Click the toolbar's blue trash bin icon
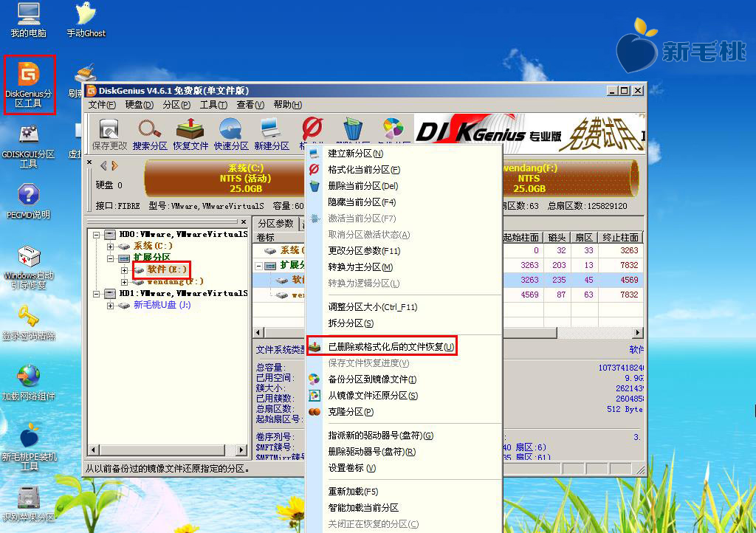The height and width of the screenshot is (533, 756). (x=352, y=129)
